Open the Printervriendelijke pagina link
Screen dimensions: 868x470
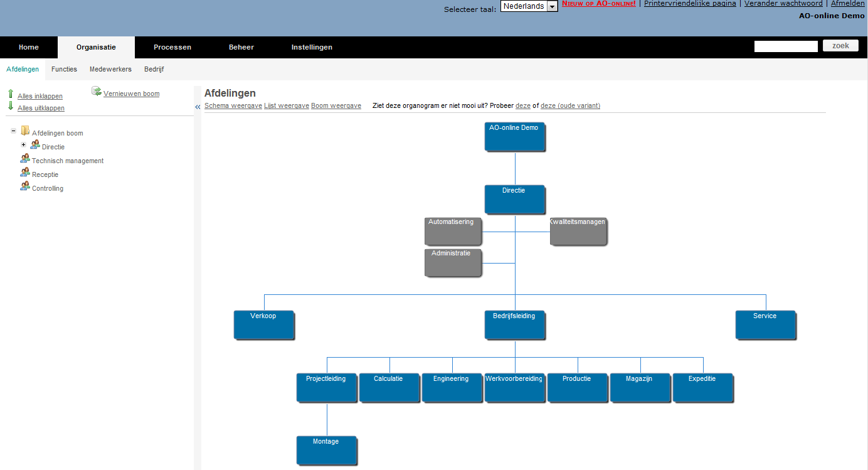coord(690,4)
